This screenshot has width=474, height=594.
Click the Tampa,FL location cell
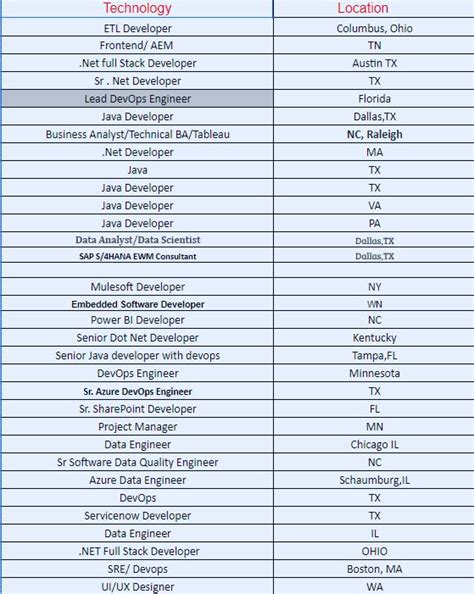point(374,355)
